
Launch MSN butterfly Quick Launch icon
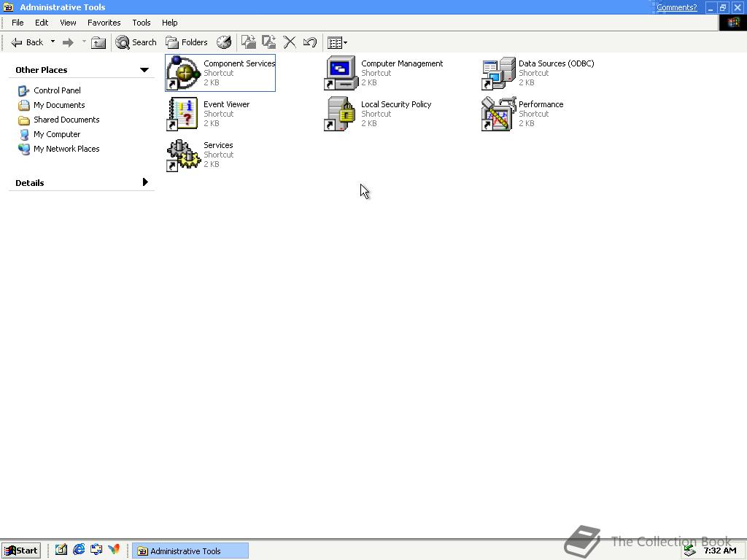point(114,550)
